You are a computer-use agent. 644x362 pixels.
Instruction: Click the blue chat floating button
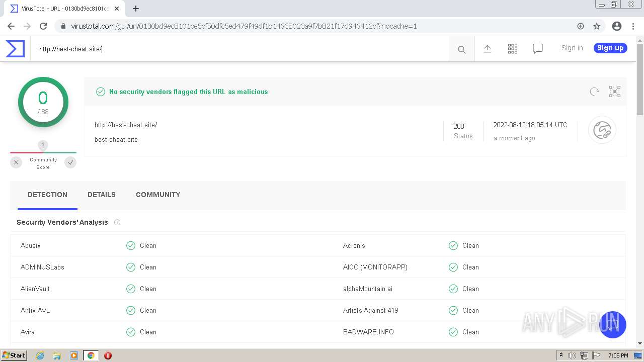612,324
